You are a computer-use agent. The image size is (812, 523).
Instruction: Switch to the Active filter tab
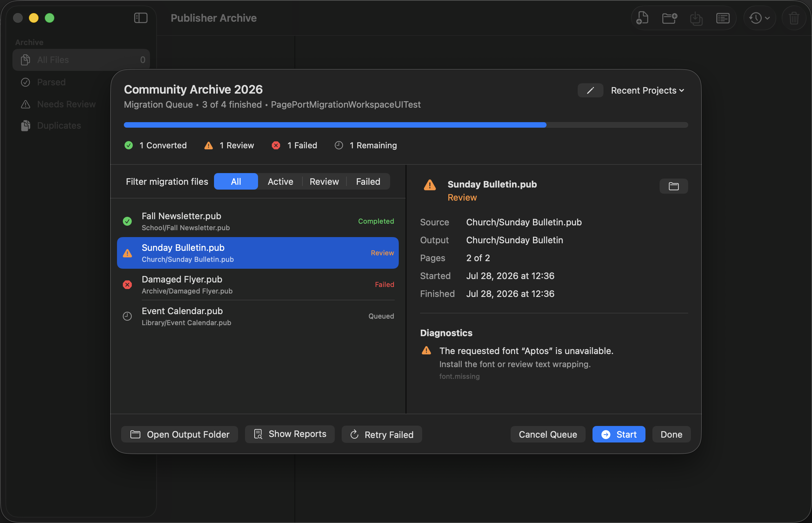coord(280,181)
